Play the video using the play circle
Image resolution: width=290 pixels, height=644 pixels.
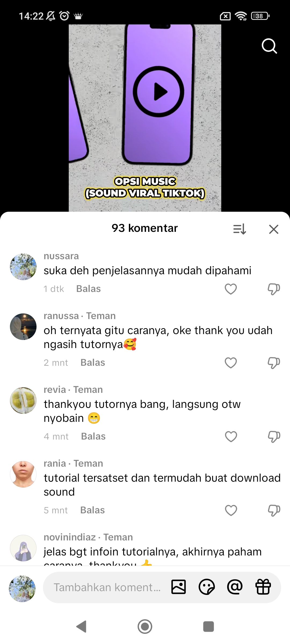pos(159,92)
